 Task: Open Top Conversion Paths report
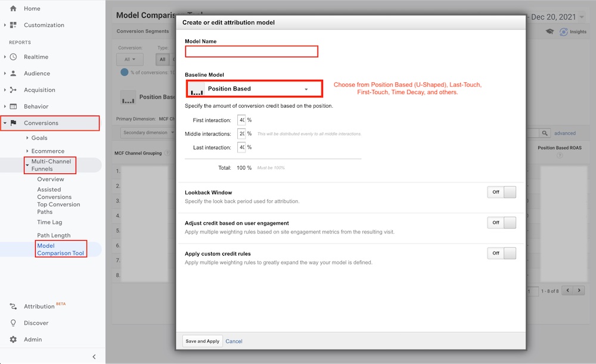click(58, 208)
